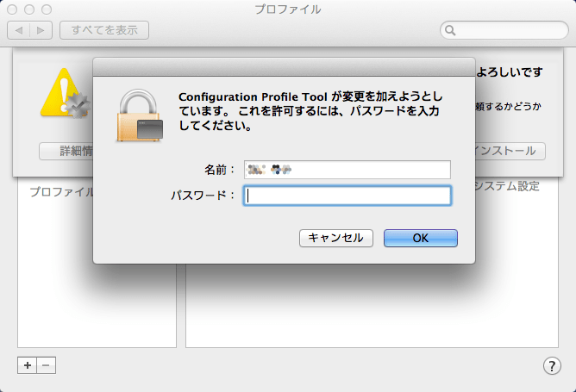576x392 pixels.
Task: Click the Configuration Profile Tool prompt message
Action: (310, 111)
